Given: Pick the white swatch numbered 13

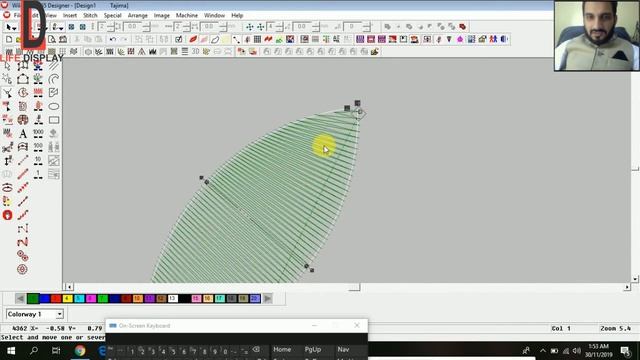Looking at the screenshot, I should [173, 299].
